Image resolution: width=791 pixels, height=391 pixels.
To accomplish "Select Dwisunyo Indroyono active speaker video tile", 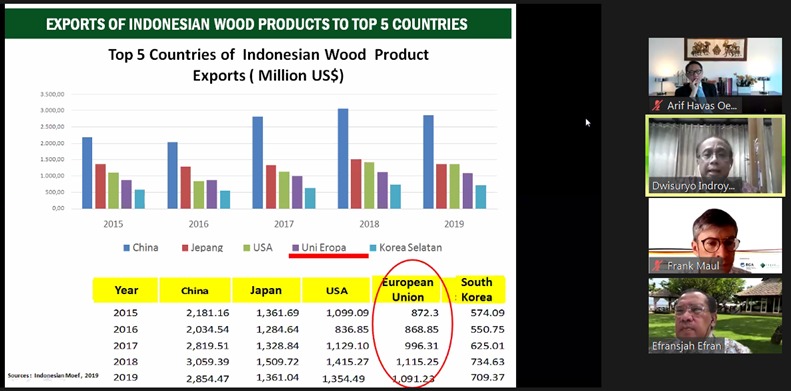I will click(715, 156).
